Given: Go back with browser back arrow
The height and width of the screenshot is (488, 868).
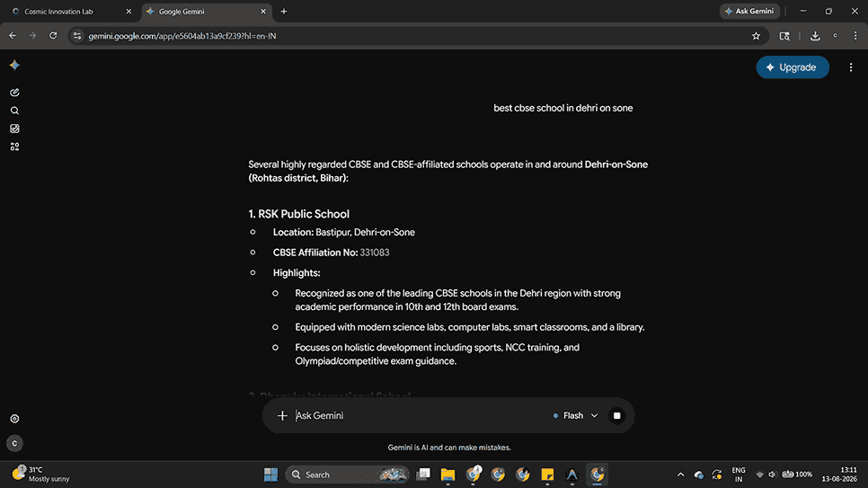Looking at the screenshot, I should pyautogui.click(x=13, y=36).
